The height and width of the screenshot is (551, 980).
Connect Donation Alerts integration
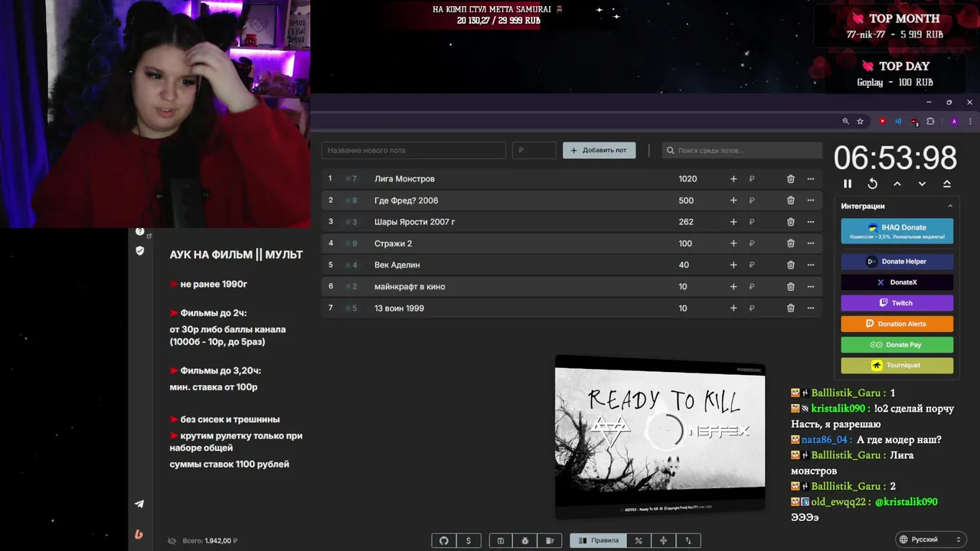pos(897,324)
